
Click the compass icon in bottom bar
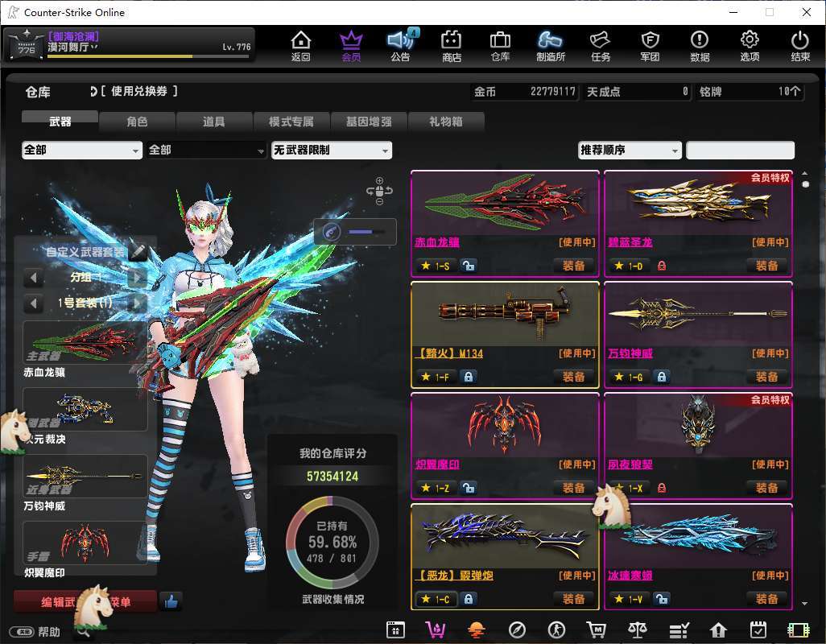[x=517, y=630]
